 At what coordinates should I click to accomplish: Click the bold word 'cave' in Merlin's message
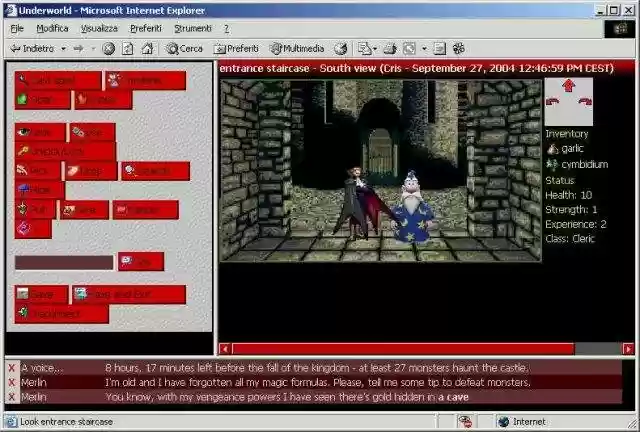tap(458, 397)
